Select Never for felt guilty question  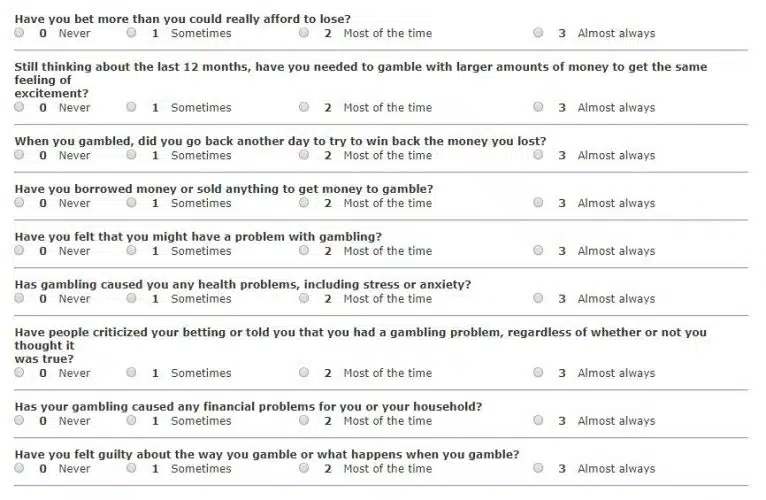click(19, 468)
